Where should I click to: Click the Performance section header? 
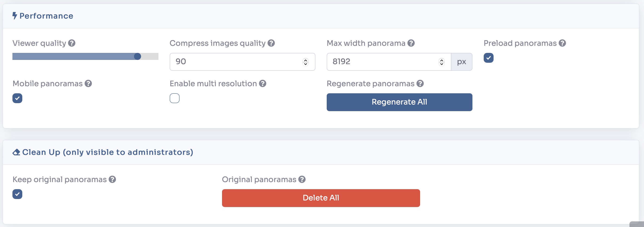tap(46, 16)
